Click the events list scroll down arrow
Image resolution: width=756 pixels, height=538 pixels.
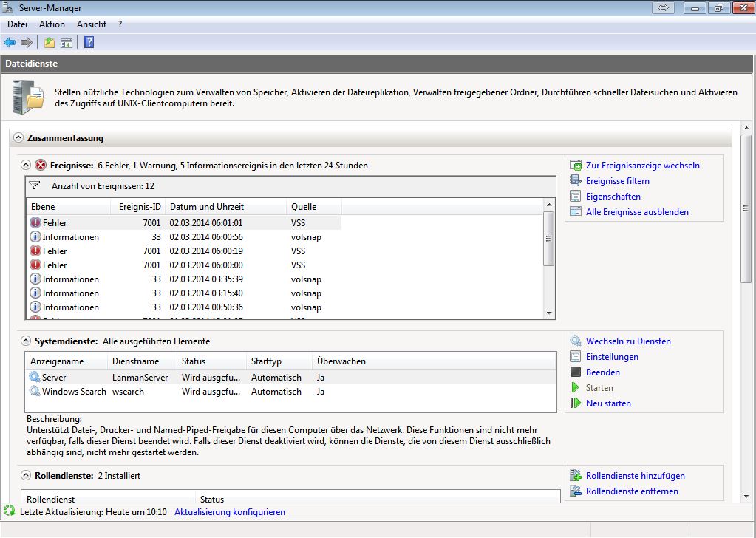(x=548, y=313)
